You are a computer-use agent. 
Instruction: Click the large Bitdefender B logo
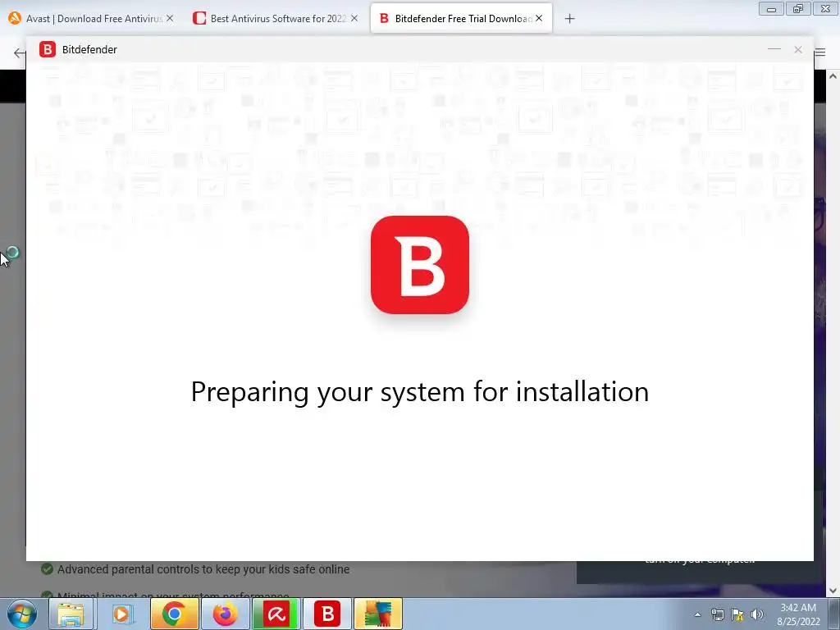(x=420, y=265)
